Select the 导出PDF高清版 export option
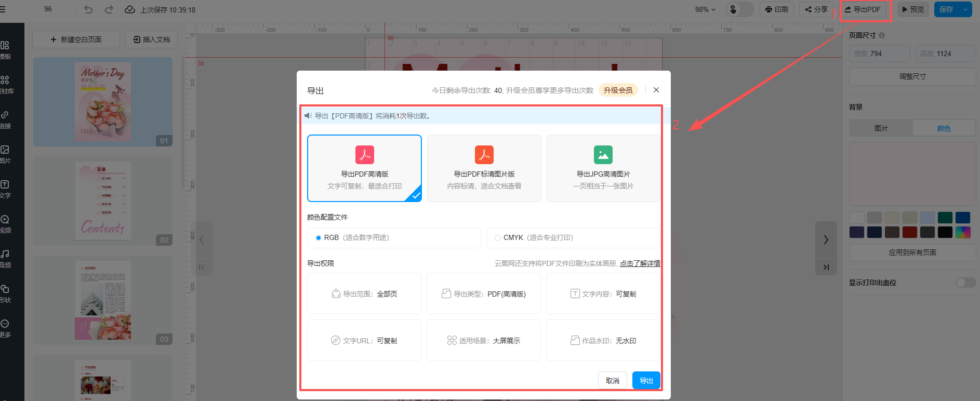 364,168
